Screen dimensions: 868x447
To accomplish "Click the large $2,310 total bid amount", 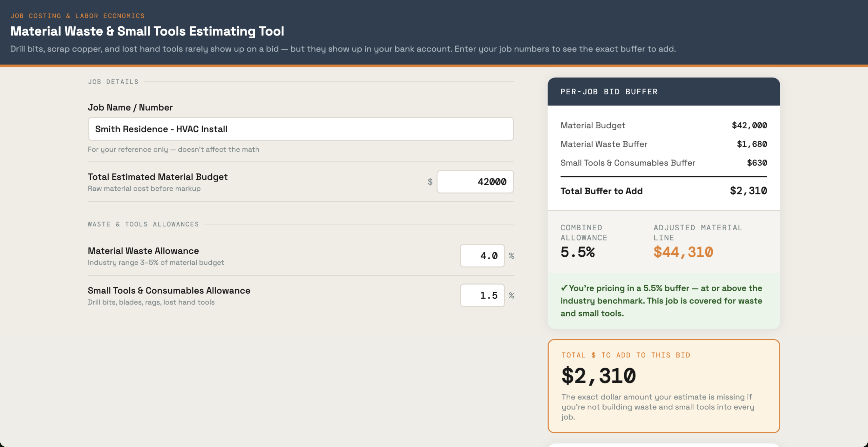I will 599,376.
